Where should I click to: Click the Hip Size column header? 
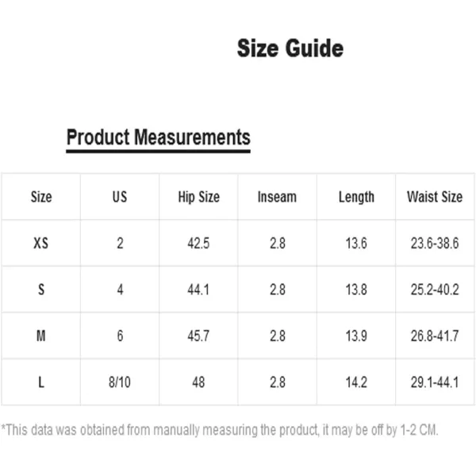198,197
